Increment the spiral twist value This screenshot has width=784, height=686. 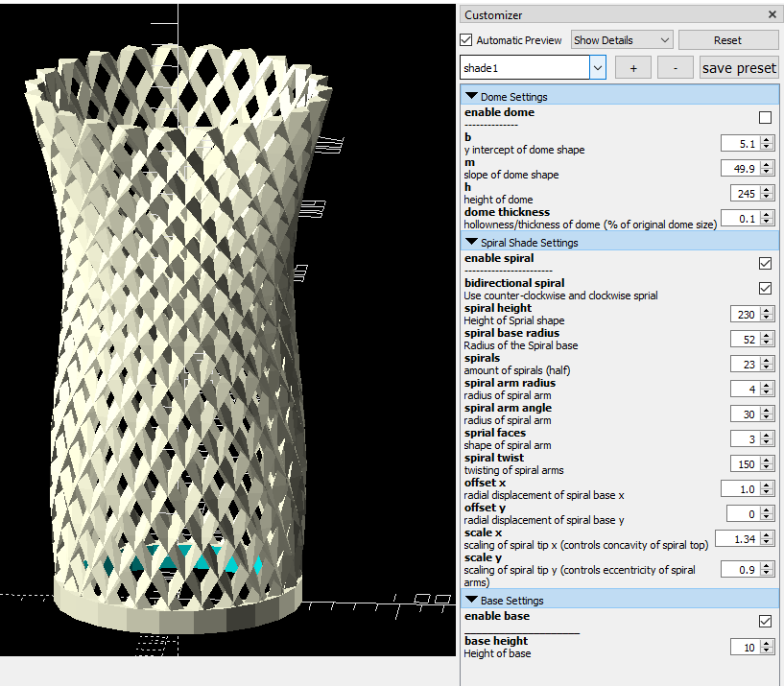click(x=765, y=461)
